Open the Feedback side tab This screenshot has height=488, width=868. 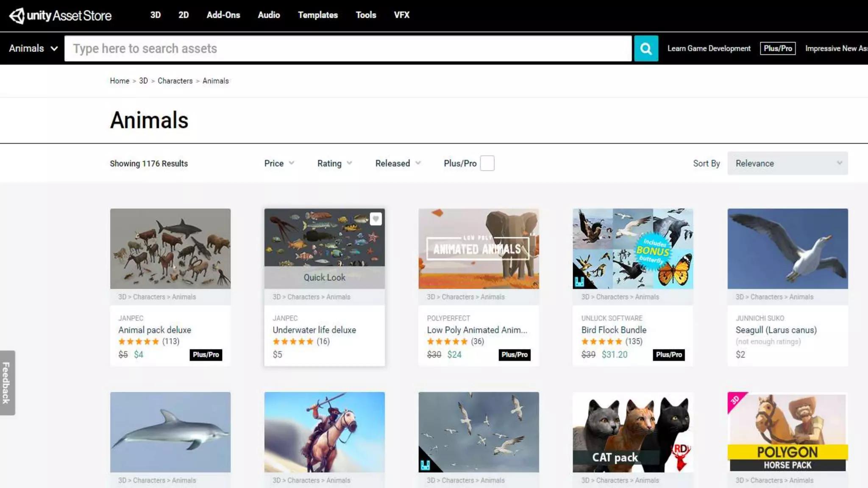(x=7, y=383)
